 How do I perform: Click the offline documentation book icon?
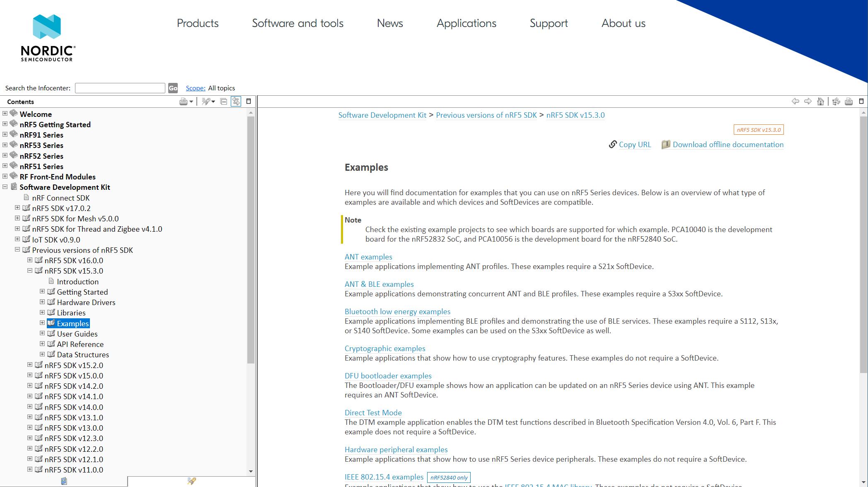click(665, 145)
